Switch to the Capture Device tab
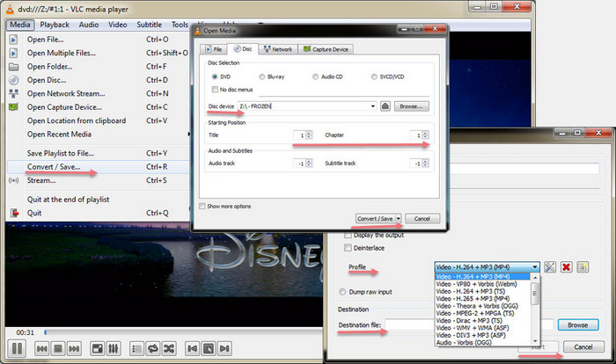 [326, 49]
